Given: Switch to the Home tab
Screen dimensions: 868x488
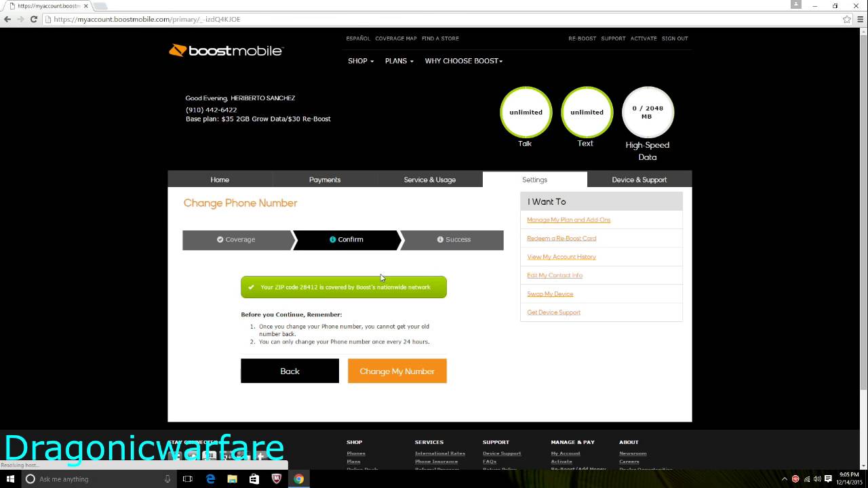Looking at the screenshot, I should click(x=220, y=180).
